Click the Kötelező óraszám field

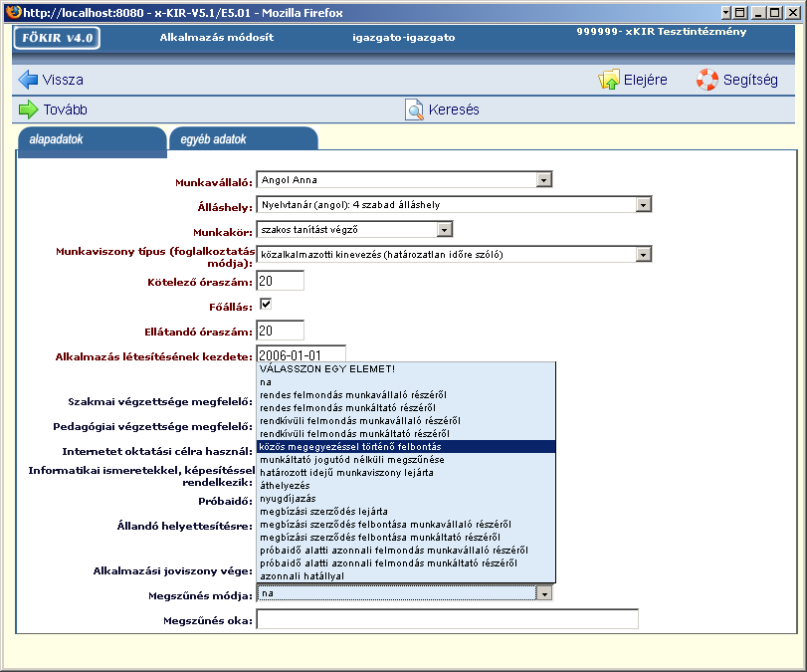pyautogui.click(x=280, y=281)
